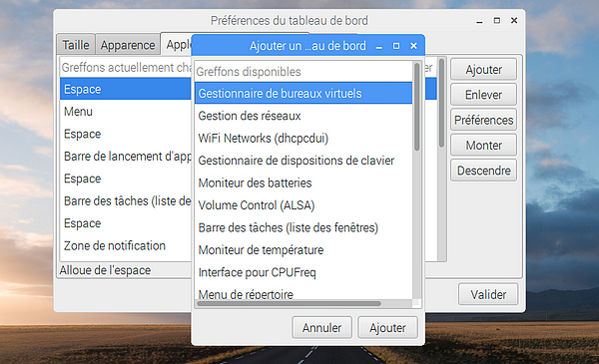This screenshot has height=364, width=599.
Task: Select Zone de notification row
Action: (x=126, y=245)
